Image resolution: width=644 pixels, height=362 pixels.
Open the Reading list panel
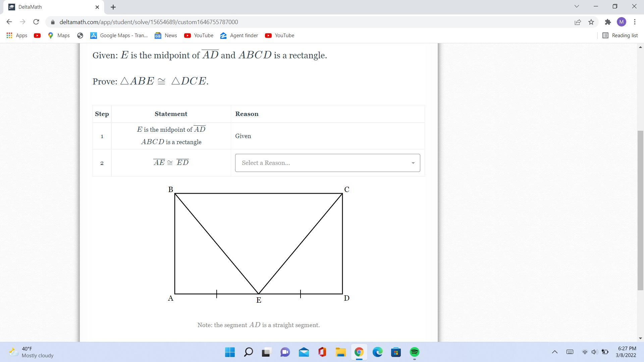620,36
